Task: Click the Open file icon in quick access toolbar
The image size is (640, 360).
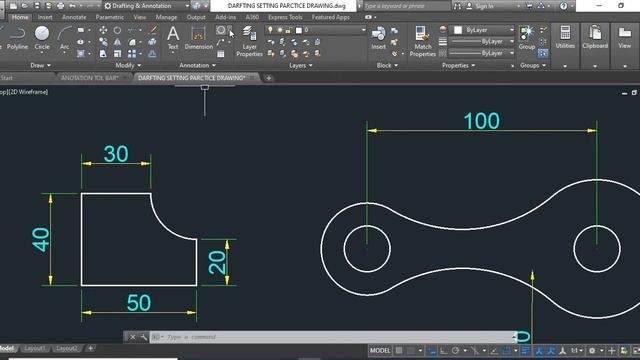Action: pos(25,6)
